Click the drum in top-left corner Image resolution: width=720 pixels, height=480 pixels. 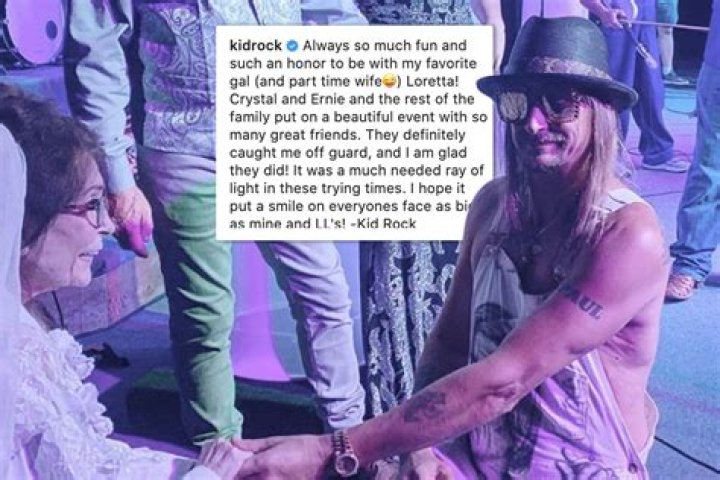(34, 28)
